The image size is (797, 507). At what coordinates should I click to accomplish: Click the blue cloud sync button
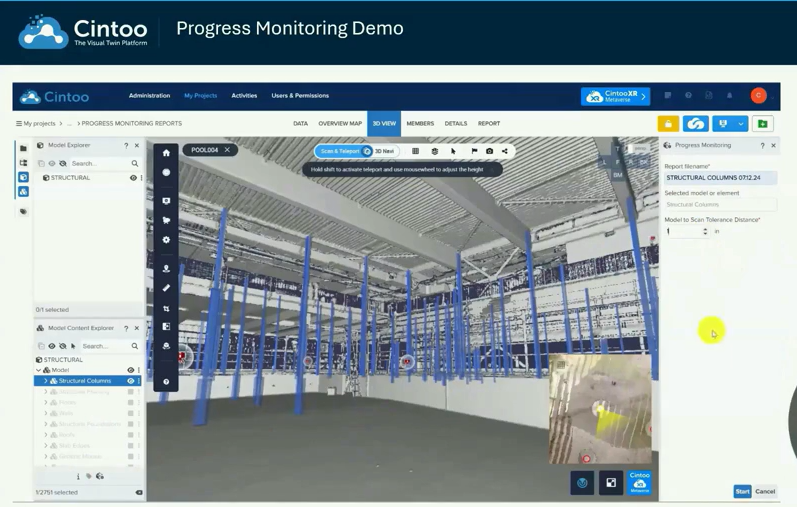[x=696, y=124]
